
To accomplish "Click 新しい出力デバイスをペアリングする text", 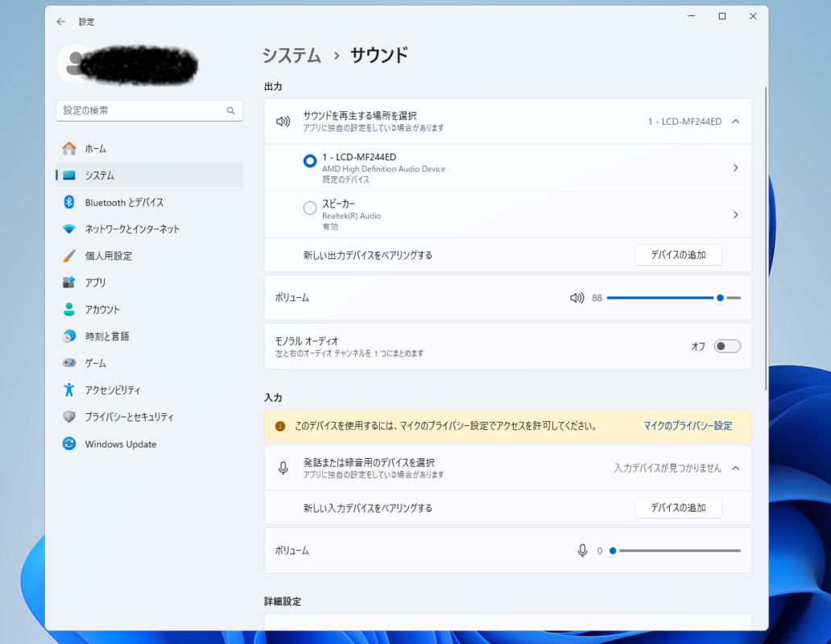I will click(368, 255).
